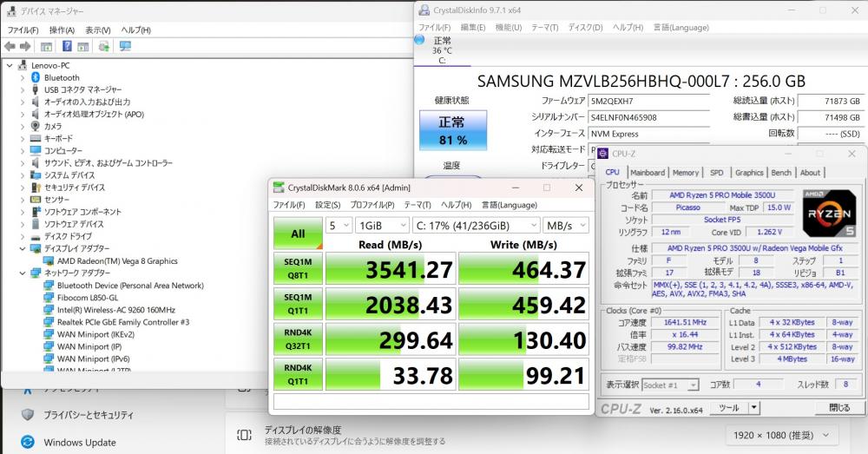Image resolution: width=868 pixels, height=454 pixels.
Task: Switch to Bench tab in CPU-Z
Action: pos(781,173)
